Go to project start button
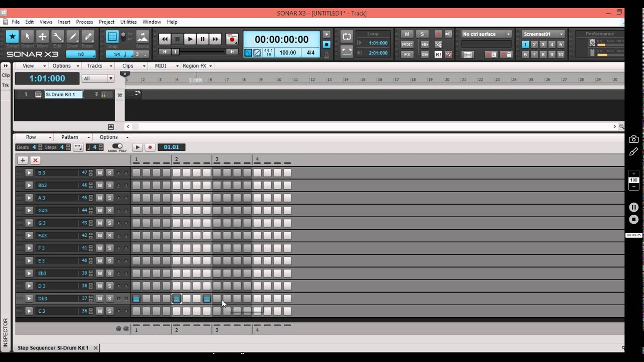 pos(165,51)
